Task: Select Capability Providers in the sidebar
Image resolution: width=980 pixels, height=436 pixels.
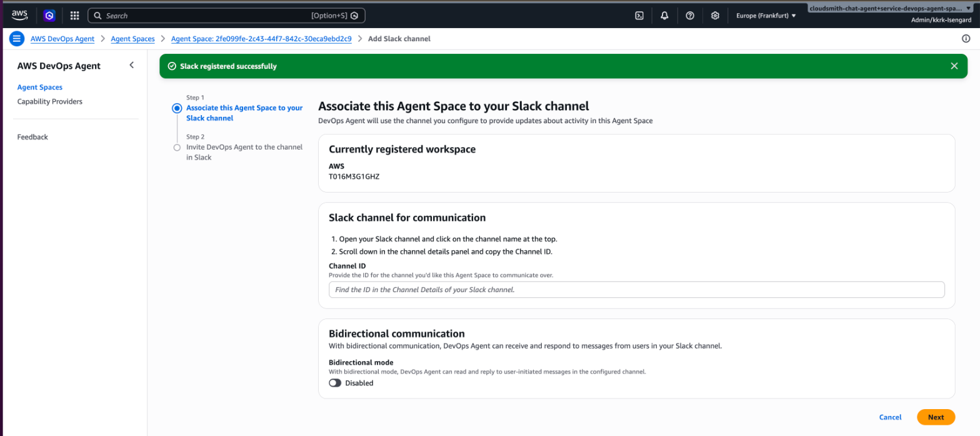Action: [x=50, y=101]
